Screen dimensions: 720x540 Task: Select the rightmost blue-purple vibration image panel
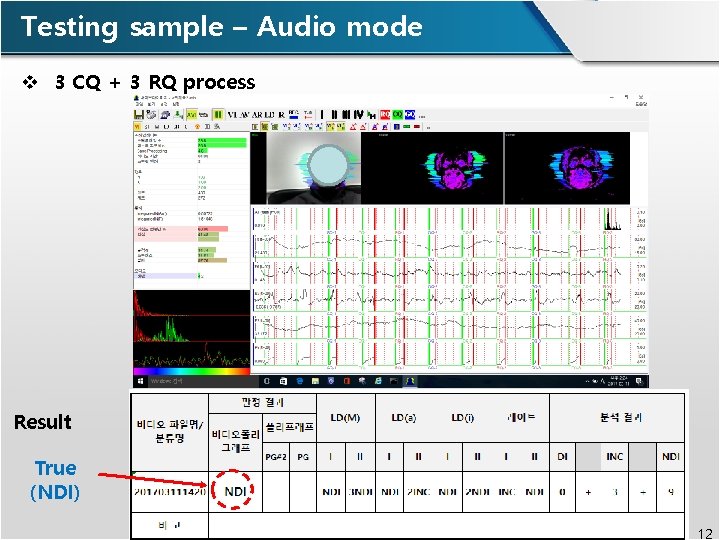pos(568,168)
